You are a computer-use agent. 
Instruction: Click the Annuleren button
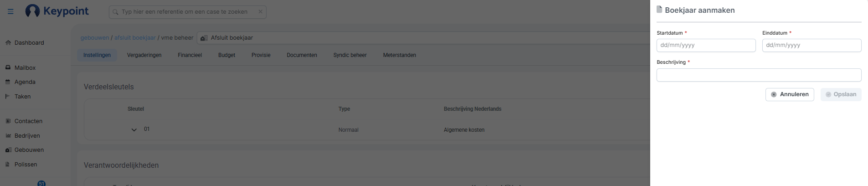click(789, 94)
